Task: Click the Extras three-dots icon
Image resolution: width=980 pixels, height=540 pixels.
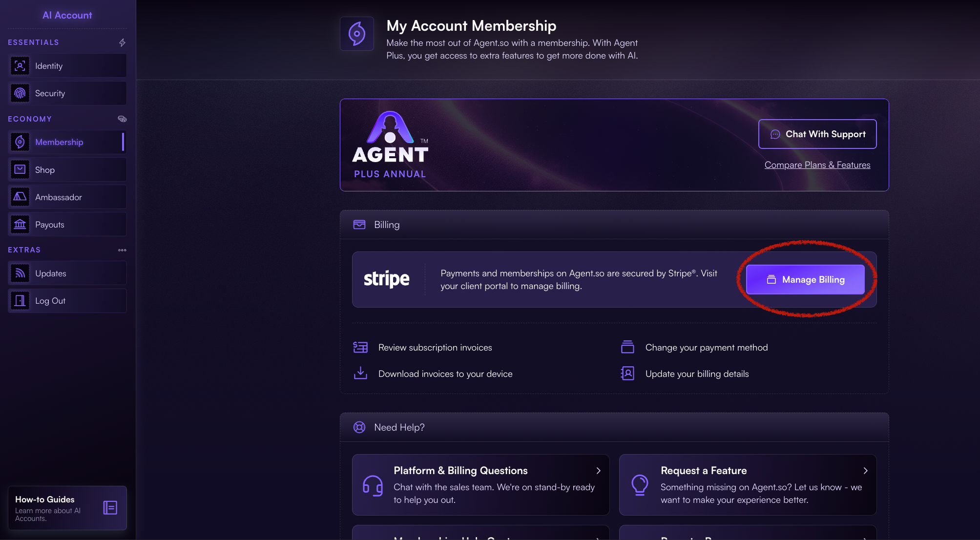Action: (x=122, y=250)
